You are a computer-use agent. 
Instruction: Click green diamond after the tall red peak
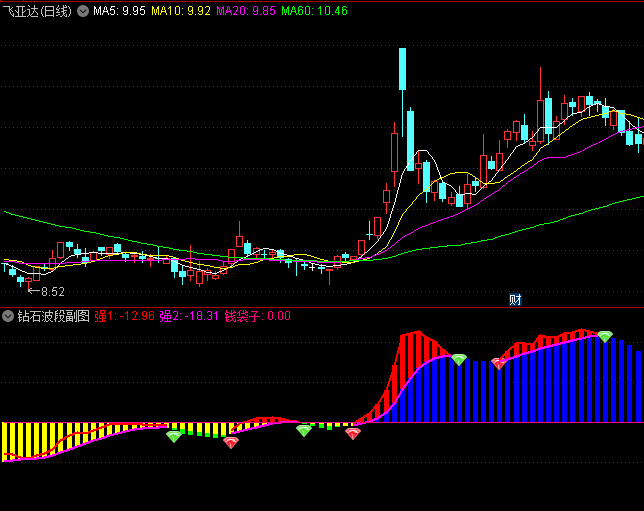pyautogui.click(x=459, y=359)
